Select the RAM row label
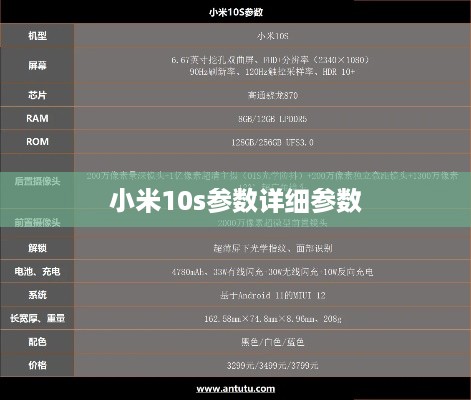471x400 pixels. point(37,118)
